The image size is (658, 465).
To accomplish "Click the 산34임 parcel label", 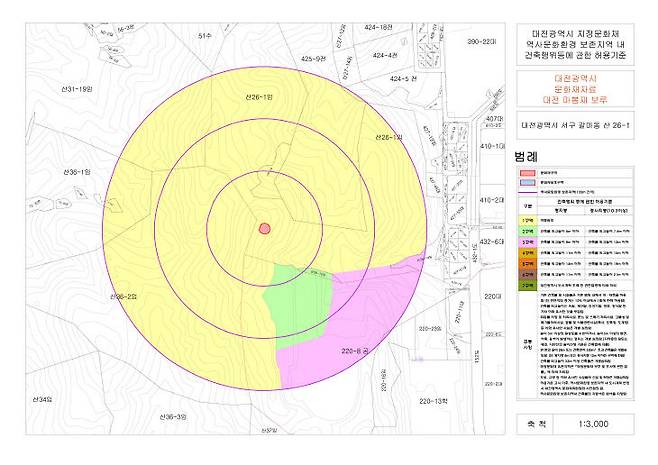I will [41, 399].
